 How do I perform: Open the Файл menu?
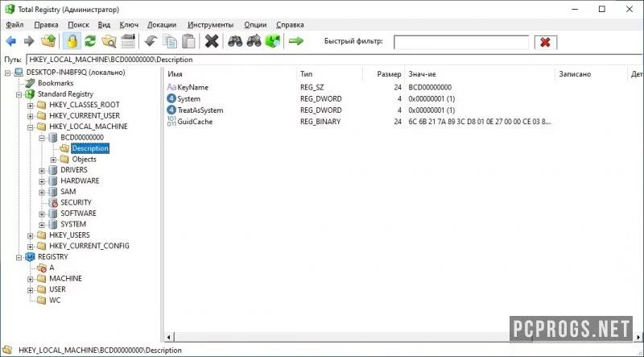tap(14, 25)
